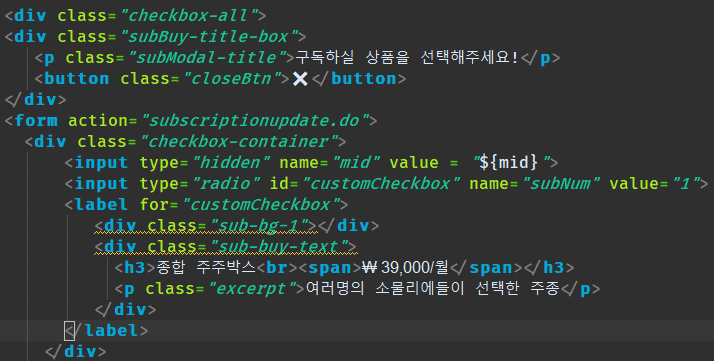Click the price text ₩39,000/월
Screen dimensions: 714x361
point(405,267)
